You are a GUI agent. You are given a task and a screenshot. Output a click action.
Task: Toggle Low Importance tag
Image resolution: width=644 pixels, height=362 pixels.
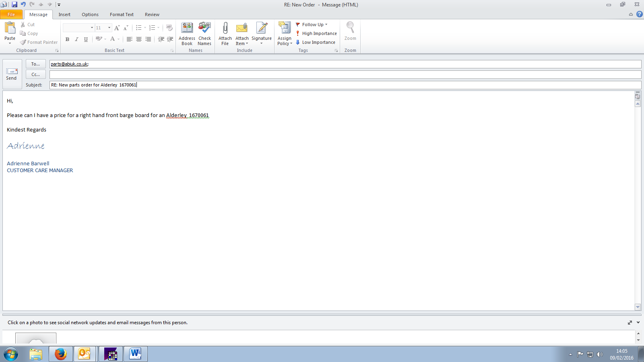click(316, 42)
